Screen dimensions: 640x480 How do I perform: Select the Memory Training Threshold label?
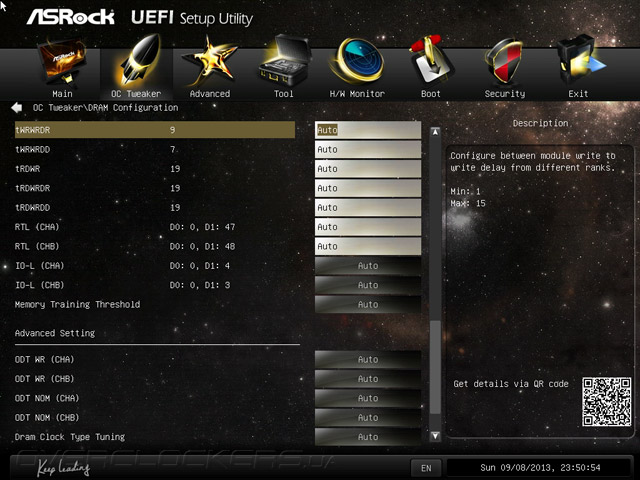point(78,304)
